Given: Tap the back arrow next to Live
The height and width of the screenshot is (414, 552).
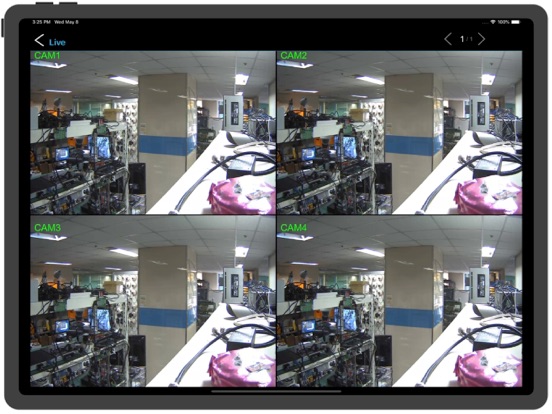Looking at the screenshot, I should click(39, 40).
